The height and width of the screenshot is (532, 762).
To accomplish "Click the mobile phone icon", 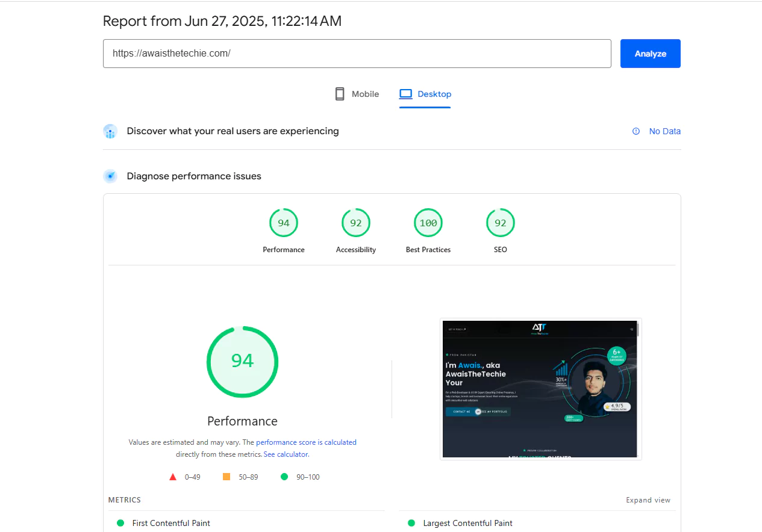I will [x=340, y=94].
